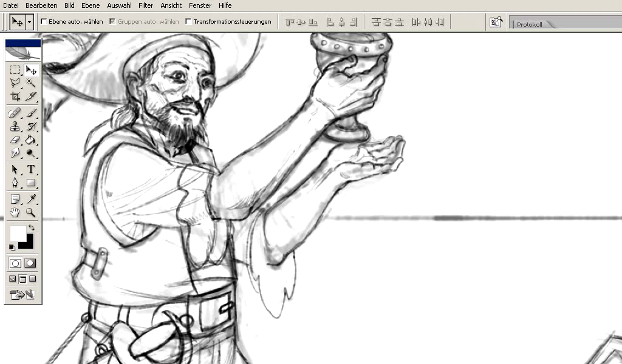Open the Ebene menu
The width and height of the screenshot is (622, 364).
[91, 5]
